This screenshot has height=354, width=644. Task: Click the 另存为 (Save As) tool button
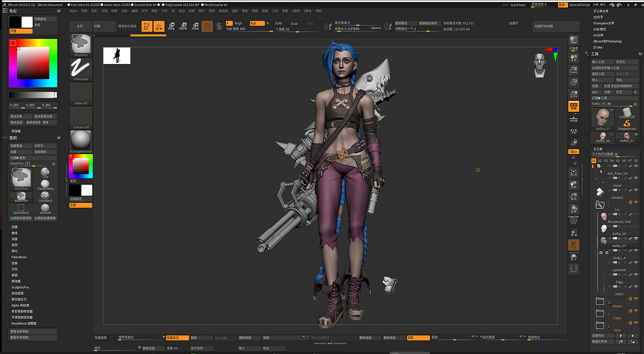(x=626, y=62)
